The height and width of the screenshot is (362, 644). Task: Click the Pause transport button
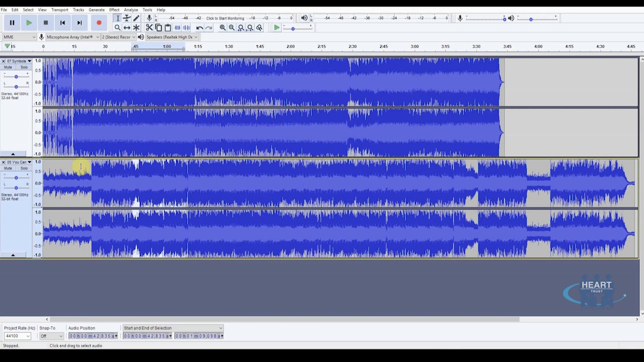point(12,23)
